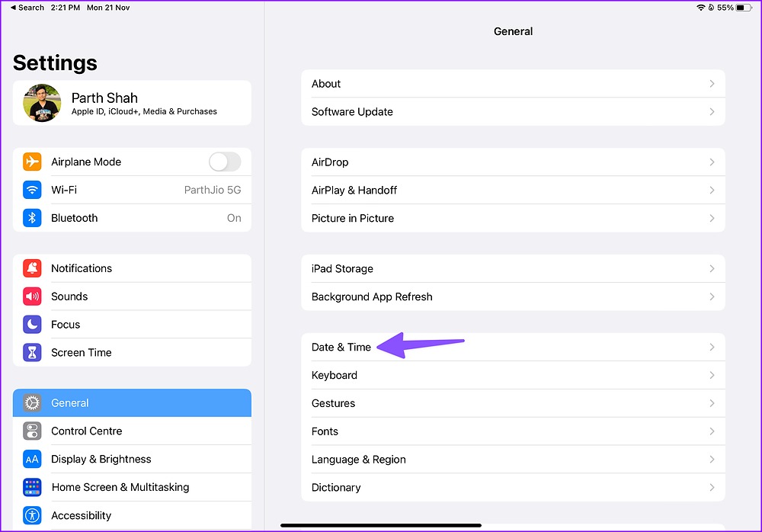Tap the Picture in Picture label
Image resolution: width=762 pixels, height=532 pixels.
coord(352,218)
